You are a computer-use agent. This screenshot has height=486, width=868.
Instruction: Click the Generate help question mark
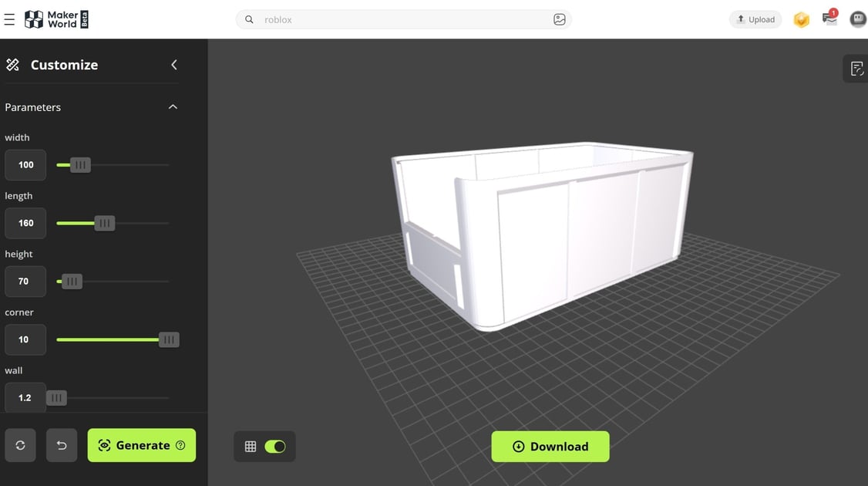(180, 445)
